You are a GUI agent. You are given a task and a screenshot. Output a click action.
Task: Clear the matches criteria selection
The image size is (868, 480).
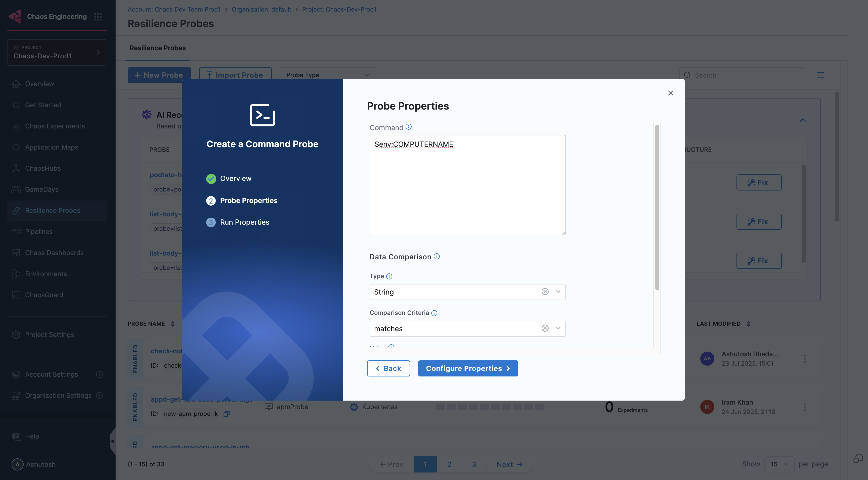tap(545, 328)
